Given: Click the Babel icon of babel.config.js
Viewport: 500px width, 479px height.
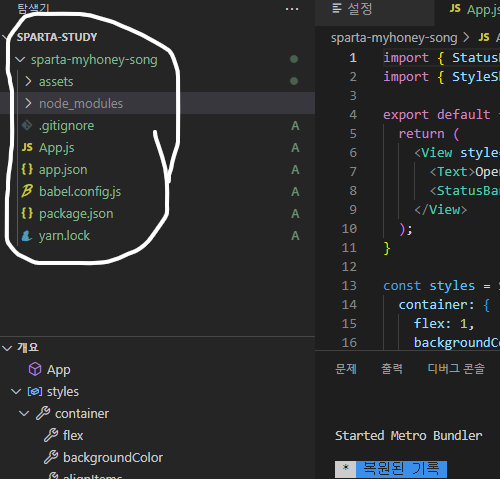Looking at the screenshot, I should (27, 191).
